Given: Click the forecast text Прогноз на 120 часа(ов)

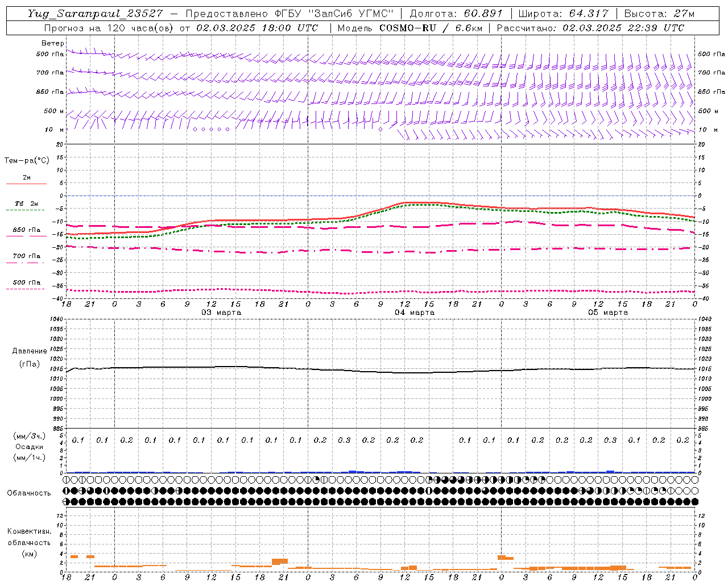Looking at the screenshot, I should [109, 28].
